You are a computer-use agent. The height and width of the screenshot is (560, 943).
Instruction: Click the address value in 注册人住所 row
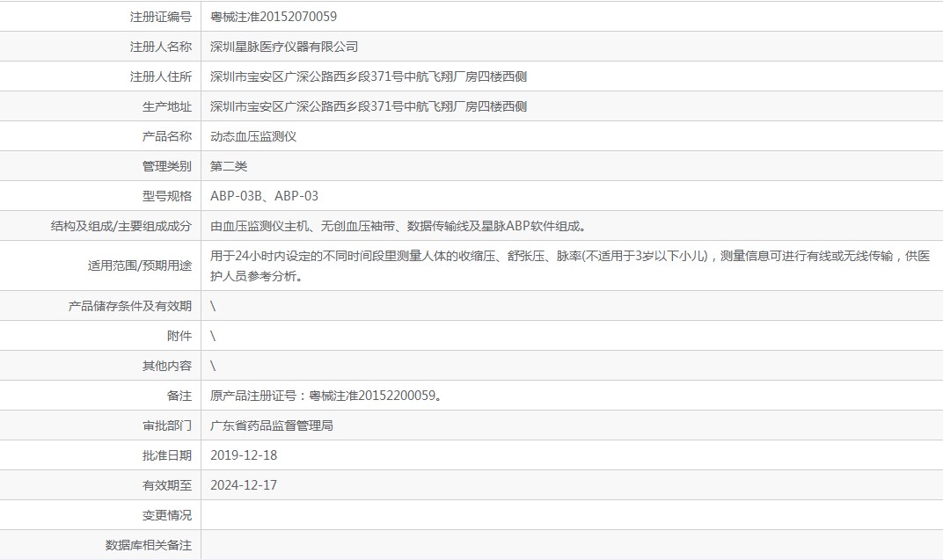[x=368, y=76]
